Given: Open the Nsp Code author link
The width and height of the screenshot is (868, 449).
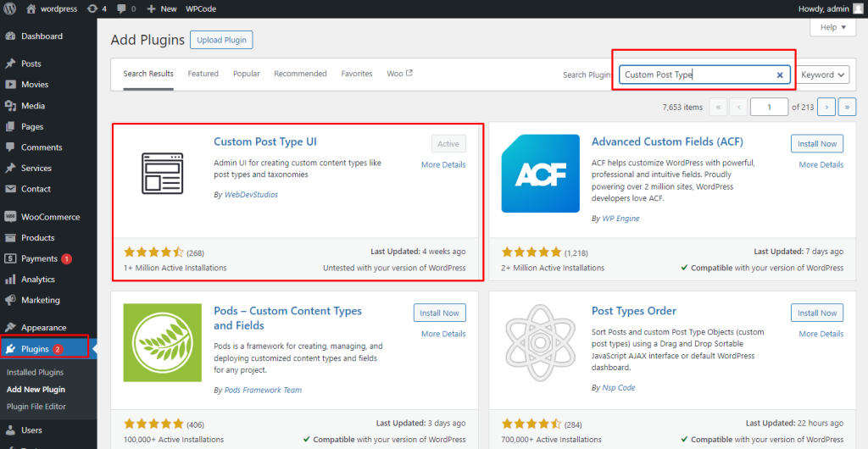Looking at the screenshot, I should (619, 388).
